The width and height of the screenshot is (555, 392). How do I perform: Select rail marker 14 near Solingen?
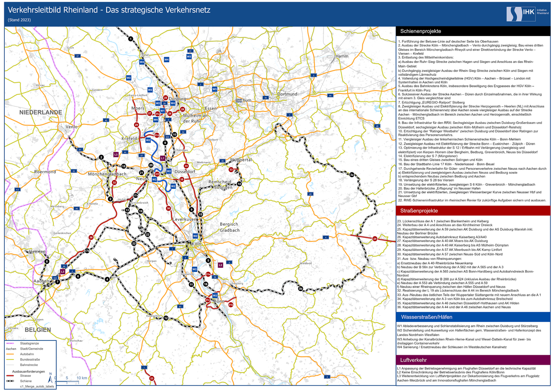[x=239, y=184]
